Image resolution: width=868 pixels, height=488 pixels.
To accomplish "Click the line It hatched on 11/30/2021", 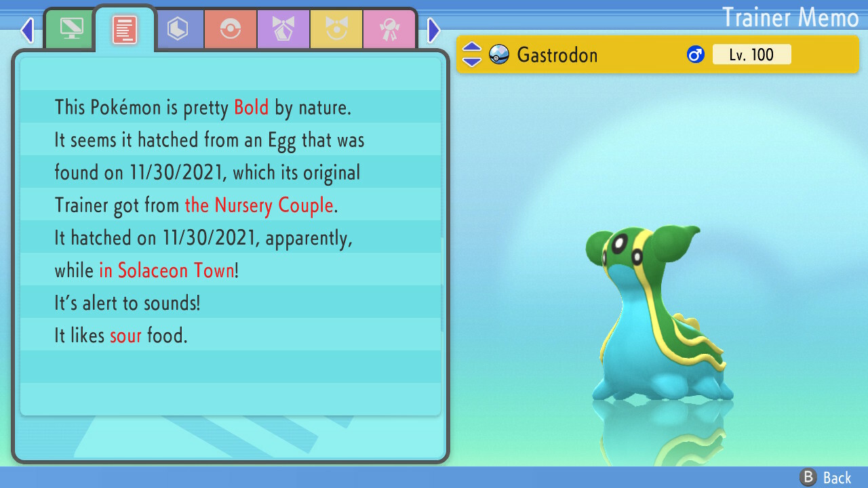I will point(203,238).
